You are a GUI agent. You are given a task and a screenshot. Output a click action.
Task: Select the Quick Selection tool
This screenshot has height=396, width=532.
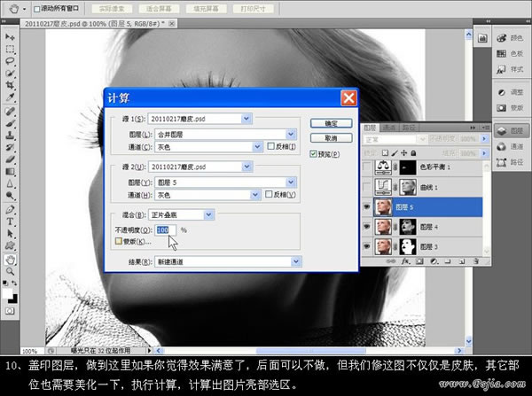click(10, 74)
